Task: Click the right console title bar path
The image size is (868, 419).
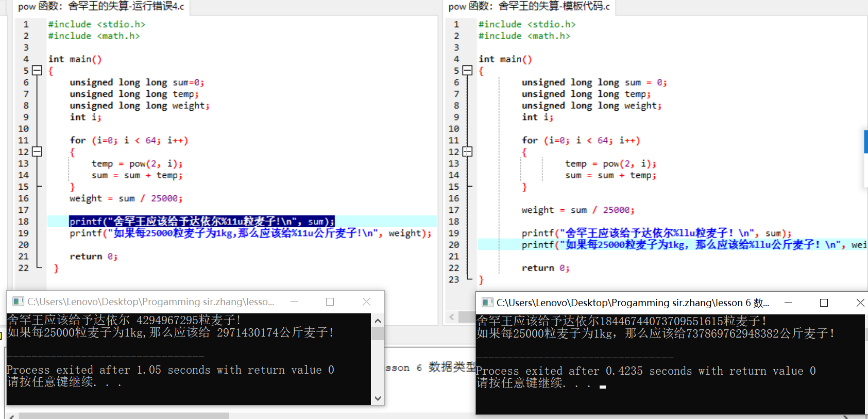Action: (x=633, y=303)
